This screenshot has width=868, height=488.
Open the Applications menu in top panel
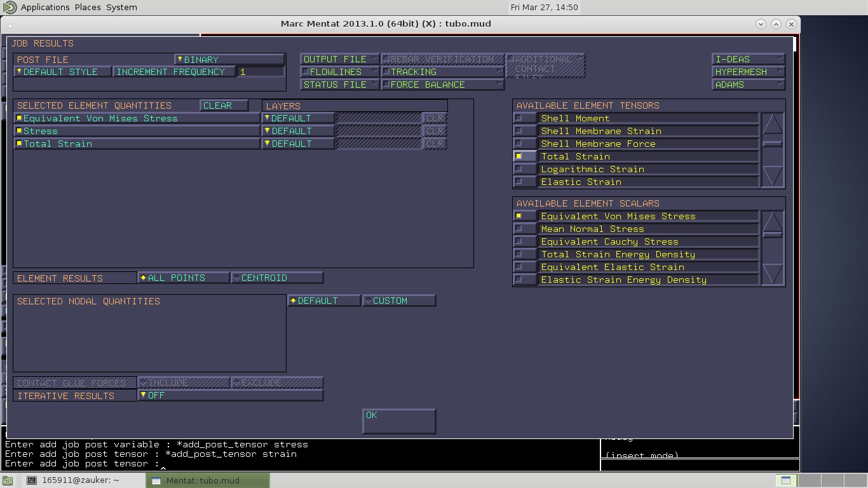pos(44,7)
